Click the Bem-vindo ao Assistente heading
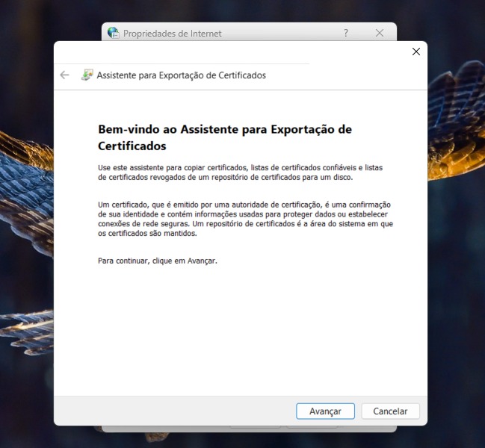 tap(224, 137)
